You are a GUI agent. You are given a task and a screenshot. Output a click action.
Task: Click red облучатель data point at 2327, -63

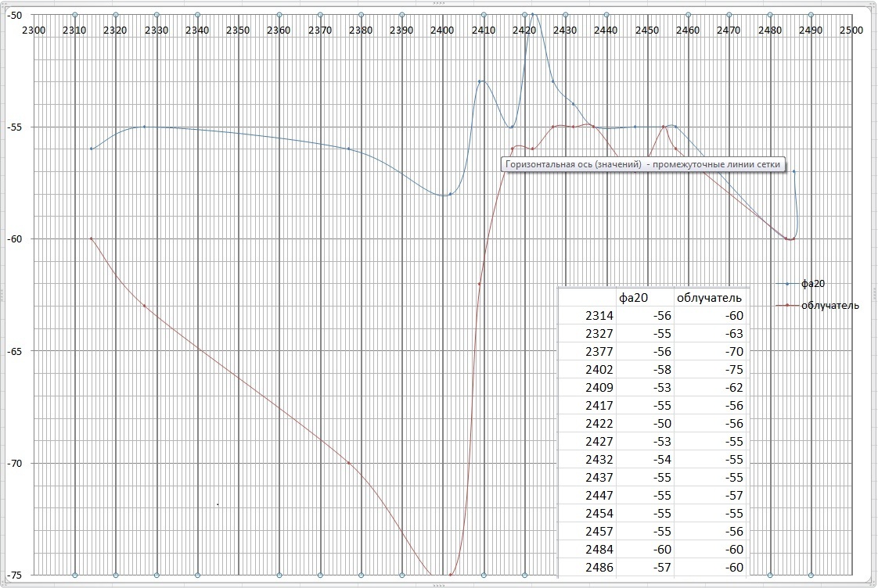coord(144,306)
